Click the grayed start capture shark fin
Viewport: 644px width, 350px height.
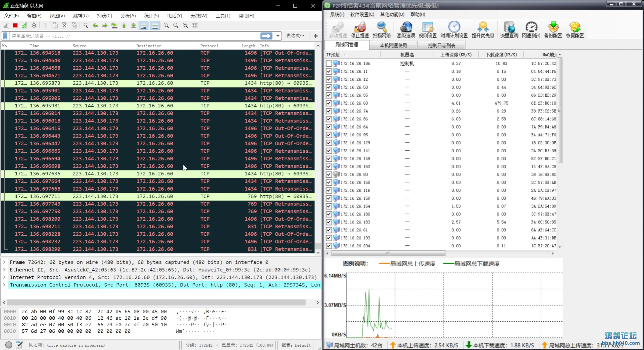6,25
